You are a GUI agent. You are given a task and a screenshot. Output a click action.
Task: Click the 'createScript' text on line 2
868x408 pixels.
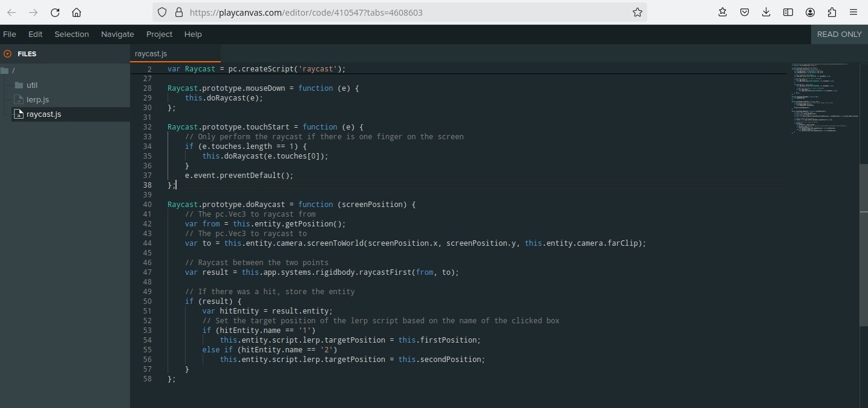click(267, 69)
